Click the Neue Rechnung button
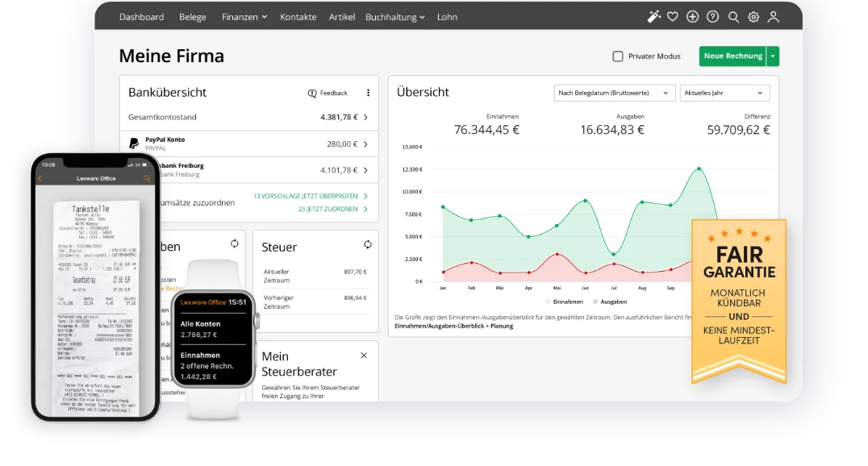 [x=732, y=56]
